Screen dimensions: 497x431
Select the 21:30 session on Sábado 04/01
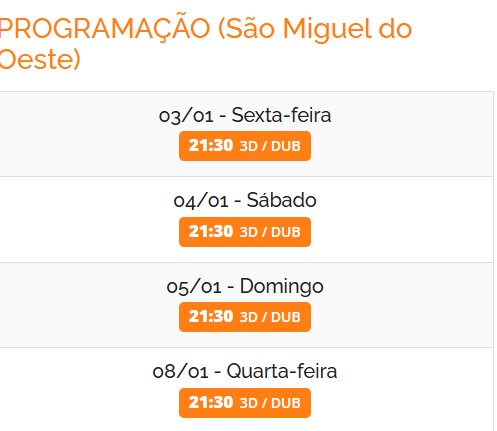click(245, 232)
